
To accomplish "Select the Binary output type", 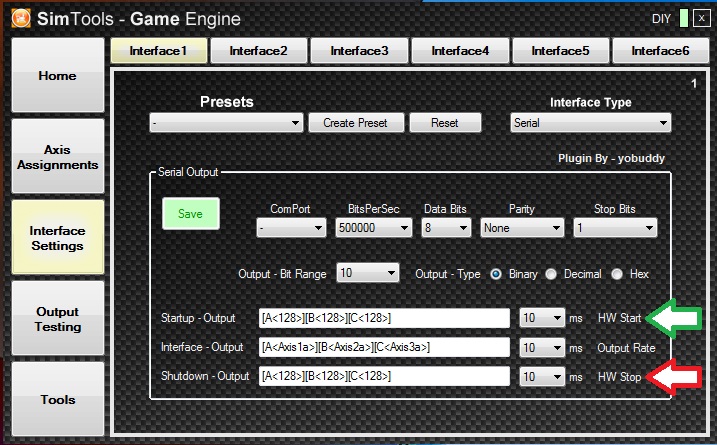I will (x=496, y=274).
